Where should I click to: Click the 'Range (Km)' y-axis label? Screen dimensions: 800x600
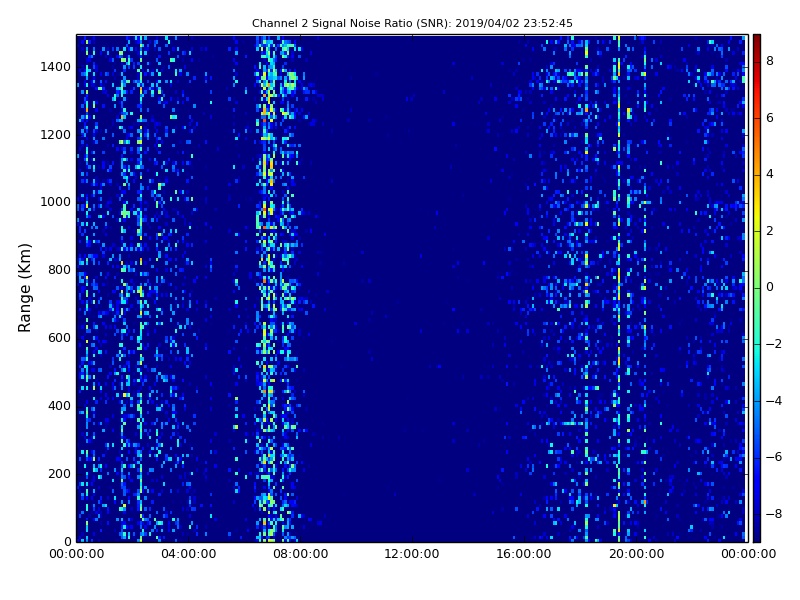click(24, 288)
